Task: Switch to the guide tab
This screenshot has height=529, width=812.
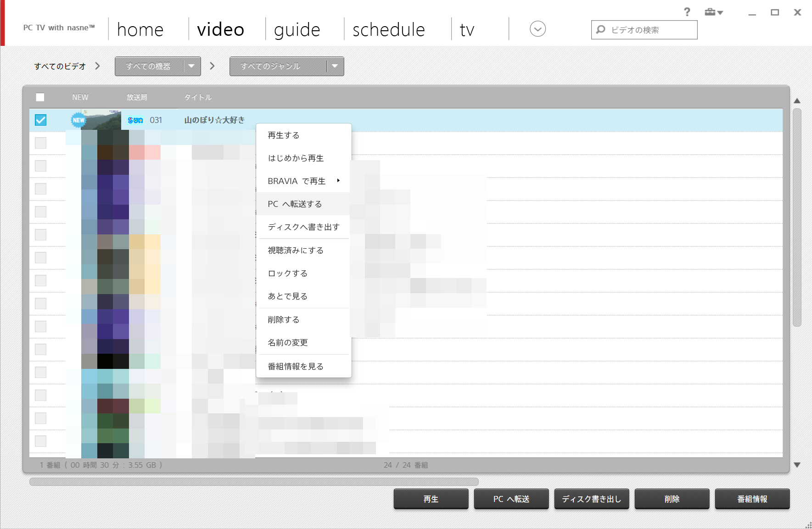Action: [x=297, y=30]
